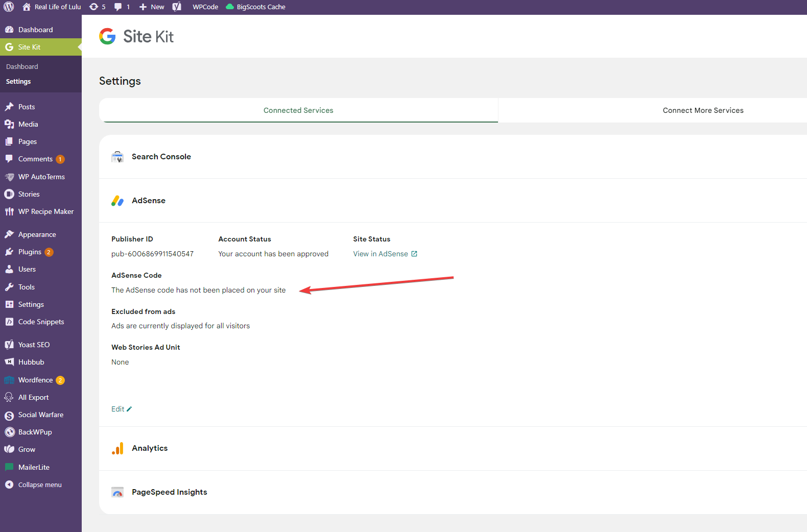Expand the Analytics settings section

click(150, 448)
